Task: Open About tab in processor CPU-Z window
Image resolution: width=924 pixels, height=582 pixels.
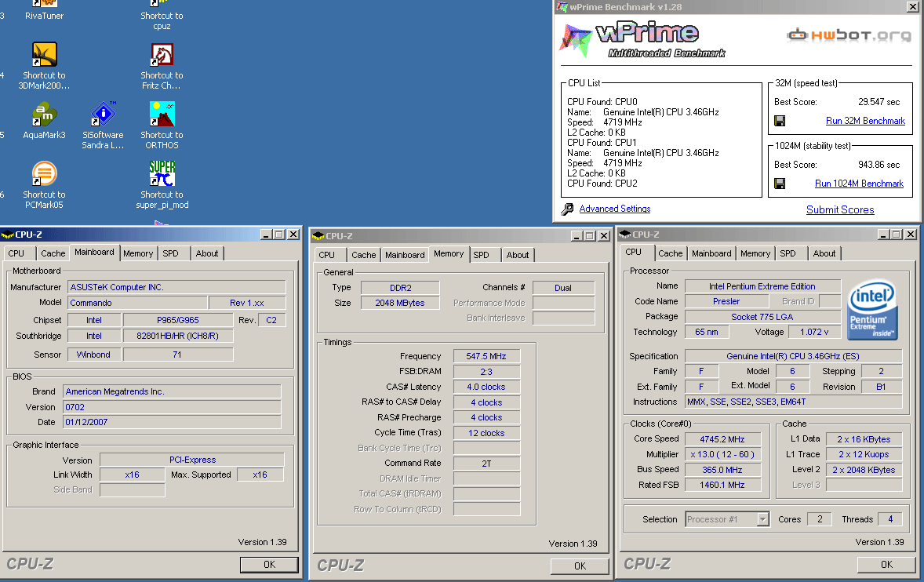Action: [x=824, y=253]
